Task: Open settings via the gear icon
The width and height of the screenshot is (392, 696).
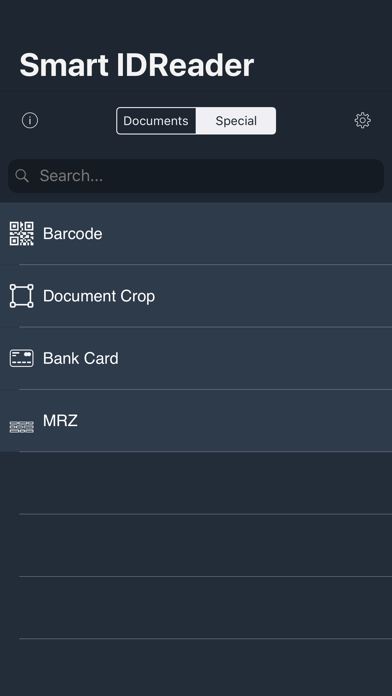Action: (x=362, y=120)
